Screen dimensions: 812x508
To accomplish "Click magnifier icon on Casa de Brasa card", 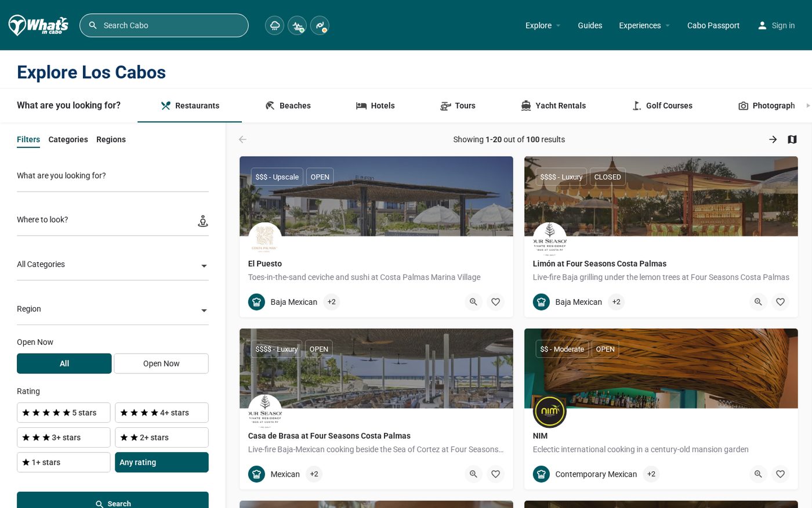I will tap(474, 474).
